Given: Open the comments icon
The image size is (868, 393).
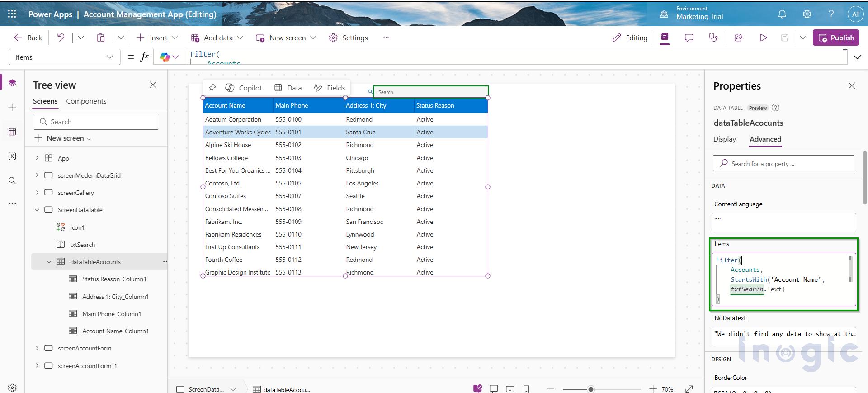Looking at the screenshot, I should 689,38.
